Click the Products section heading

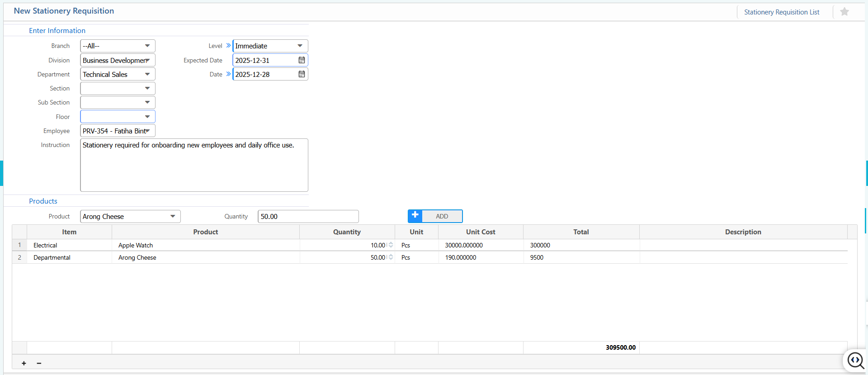coord(43,201)
